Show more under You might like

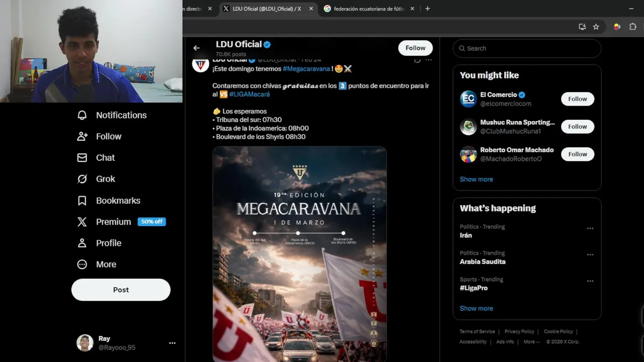click(476, 179)
